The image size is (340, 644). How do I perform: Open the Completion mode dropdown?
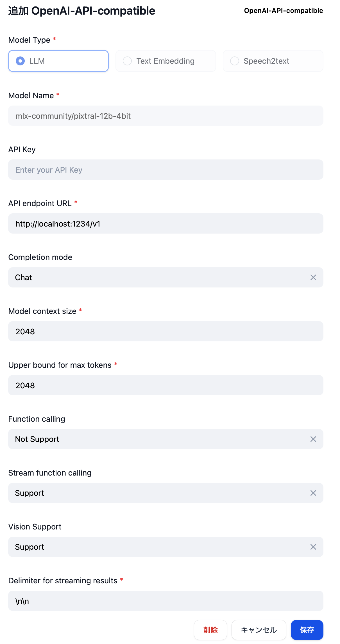pos(157,277)
